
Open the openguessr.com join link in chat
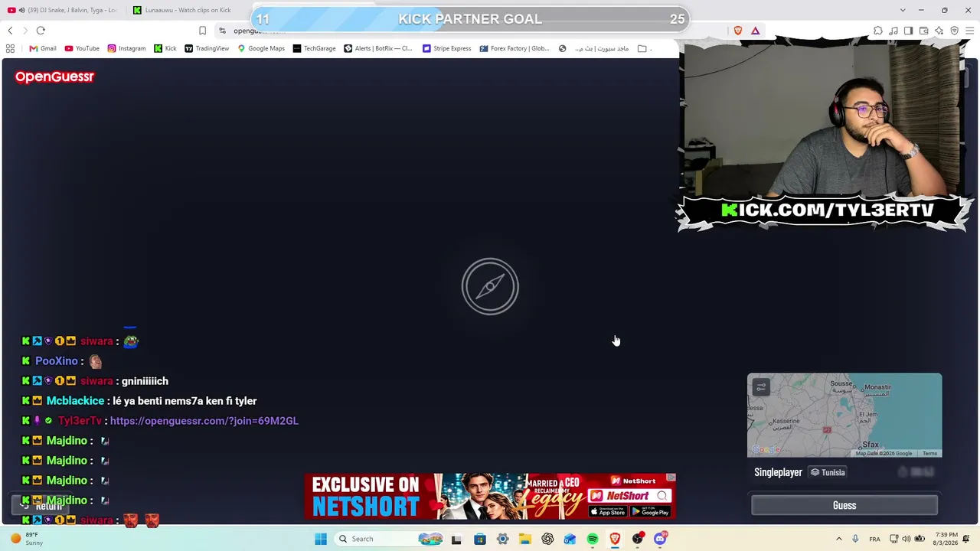(x=204, y=421)
